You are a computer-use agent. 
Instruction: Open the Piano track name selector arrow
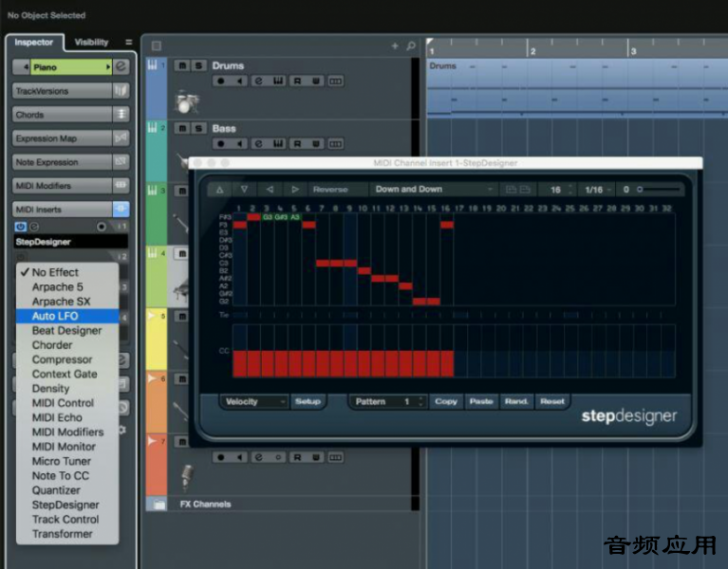108,67
